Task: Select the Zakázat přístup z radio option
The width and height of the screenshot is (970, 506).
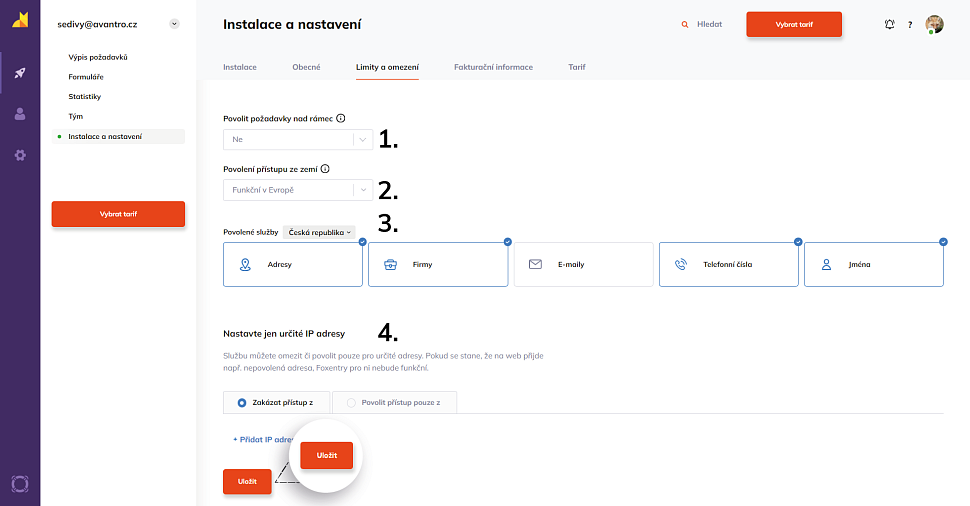Action: point(242,402)
